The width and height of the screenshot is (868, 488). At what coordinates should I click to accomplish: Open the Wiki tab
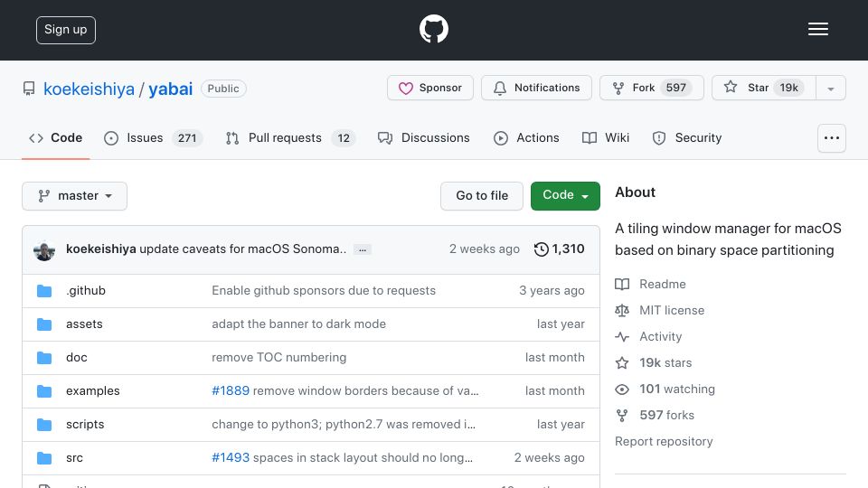(x=606, y=137)
